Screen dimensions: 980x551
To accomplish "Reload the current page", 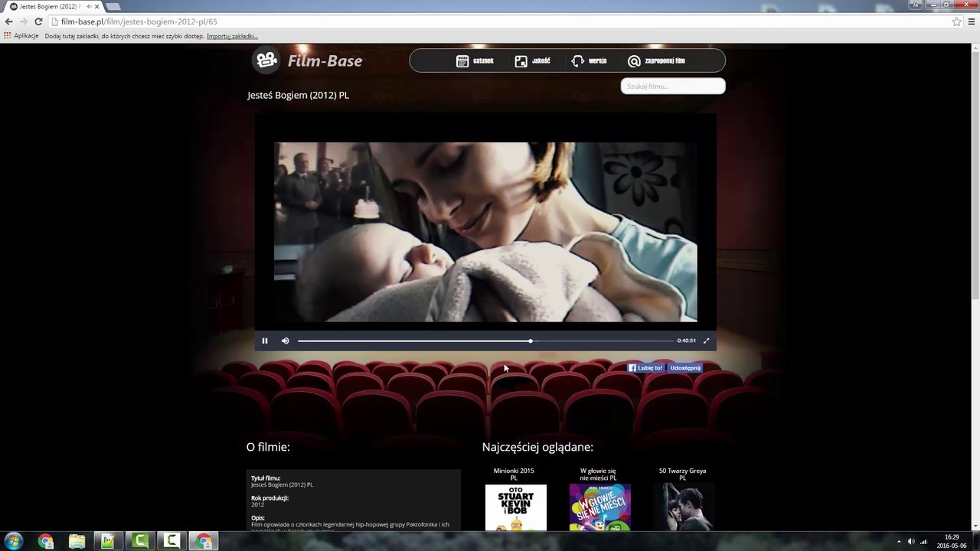I will click(x=38, y=21).
